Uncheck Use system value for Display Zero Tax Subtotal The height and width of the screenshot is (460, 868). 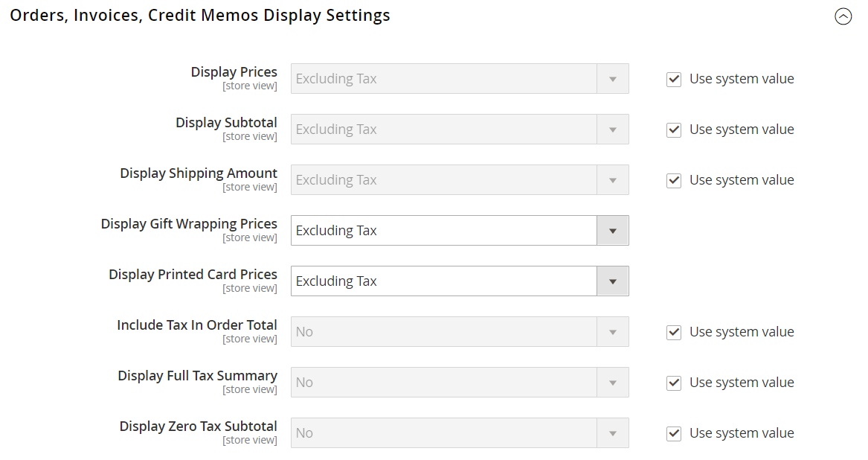tap(674, 433)
